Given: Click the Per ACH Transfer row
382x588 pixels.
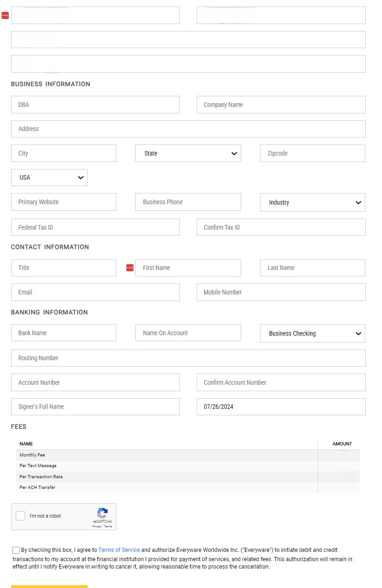Looking at the screenshot, I should 188,488.
